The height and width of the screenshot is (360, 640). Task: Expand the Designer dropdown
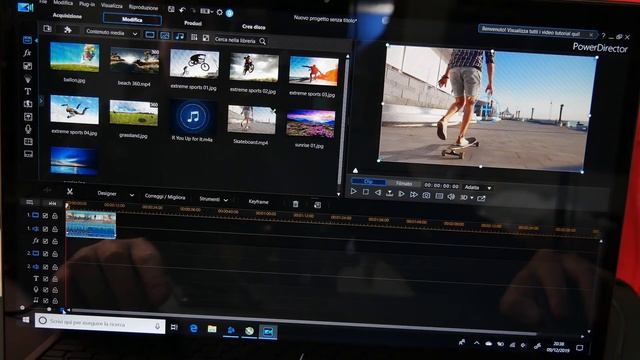131,195
